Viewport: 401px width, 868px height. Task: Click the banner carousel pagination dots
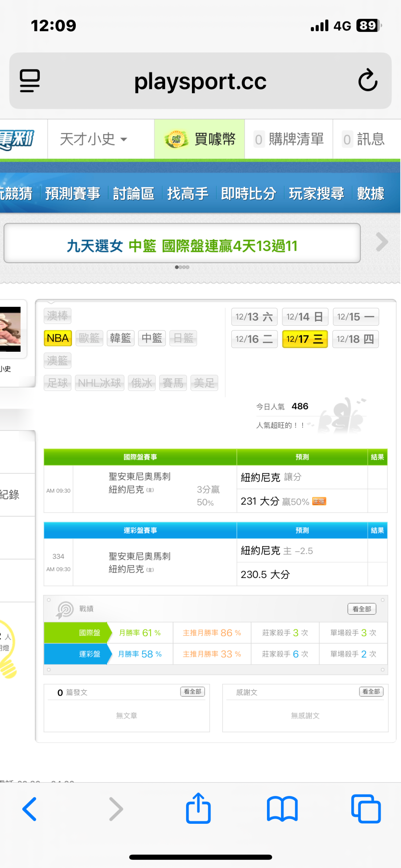182,267
